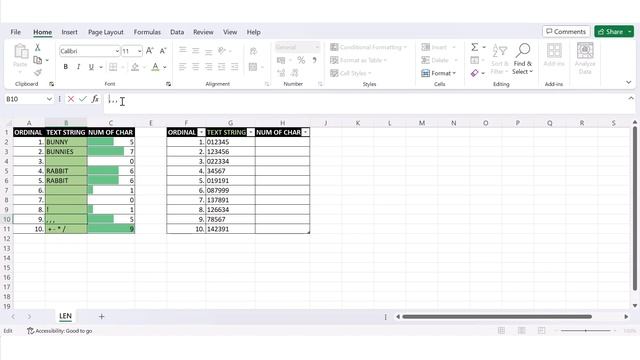Add a new sheet with plus

pos(102,316)
